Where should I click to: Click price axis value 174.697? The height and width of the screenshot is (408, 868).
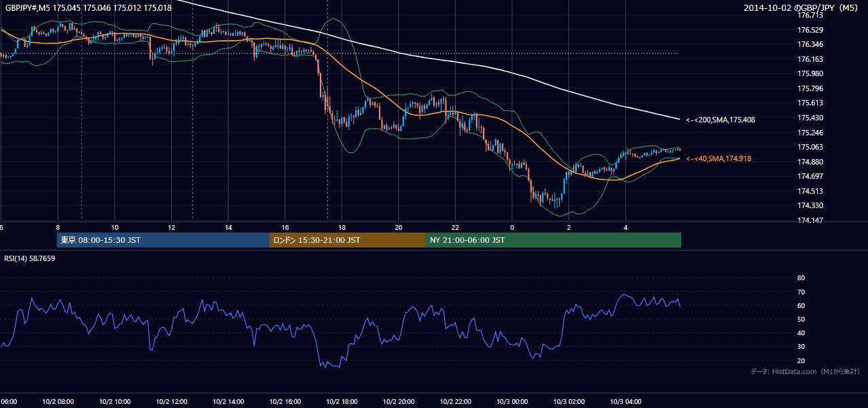[x=810, y=176]
